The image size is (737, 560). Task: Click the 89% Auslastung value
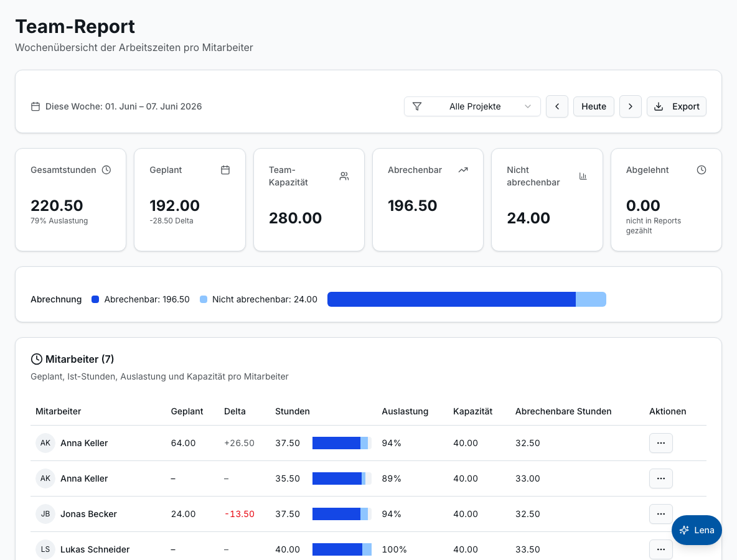coord(392,478)
